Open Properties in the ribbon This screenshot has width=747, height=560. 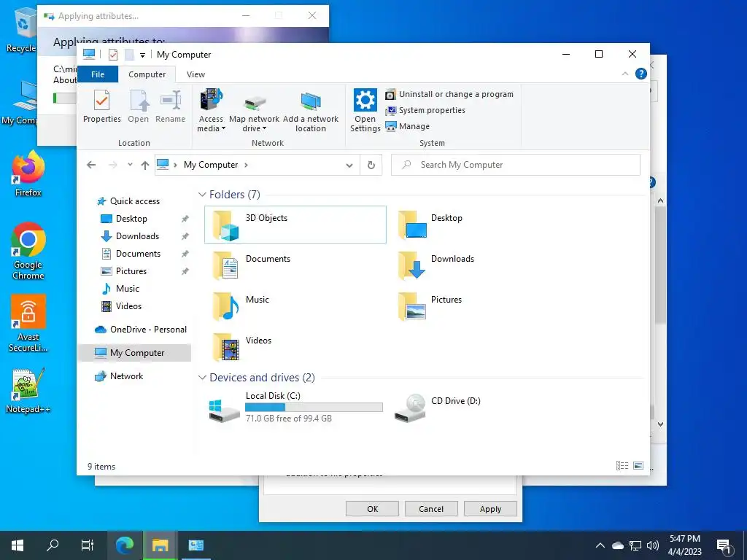click(102, 106)
